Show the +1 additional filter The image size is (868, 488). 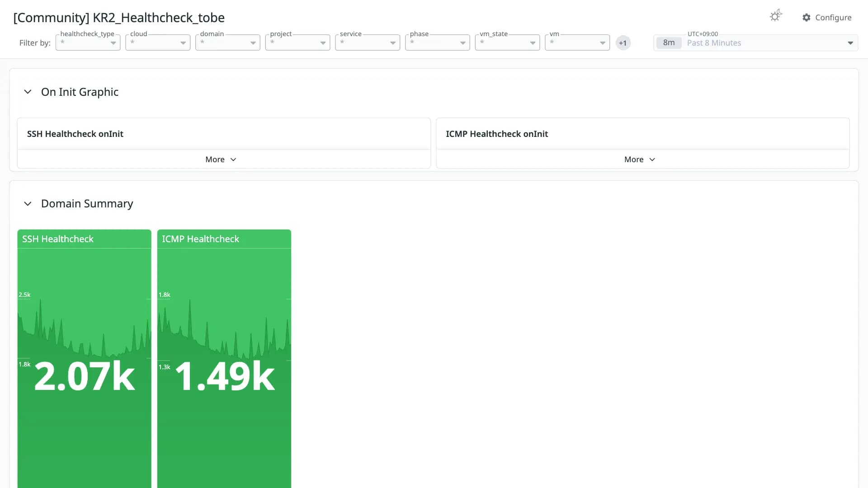623,43
